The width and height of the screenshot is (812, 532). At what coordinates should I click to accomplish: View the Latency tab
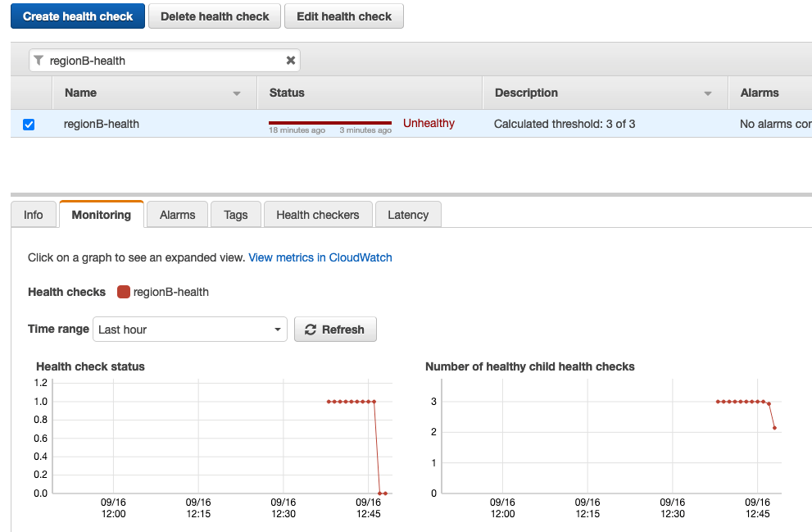click(x=408, y=214)
